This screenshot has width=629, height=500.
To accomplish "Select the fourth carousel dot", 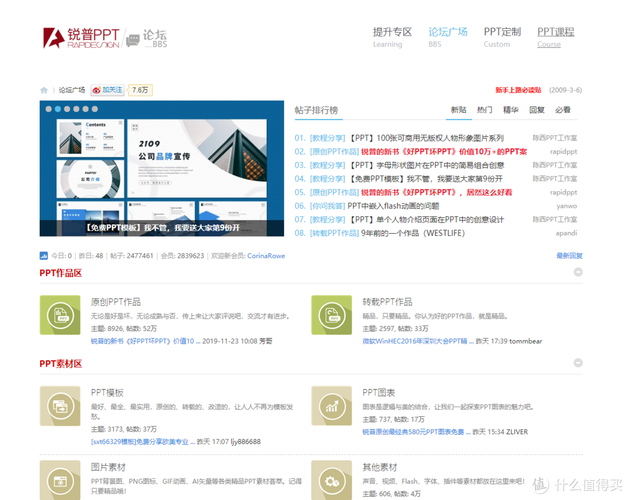I will [76, 109].
